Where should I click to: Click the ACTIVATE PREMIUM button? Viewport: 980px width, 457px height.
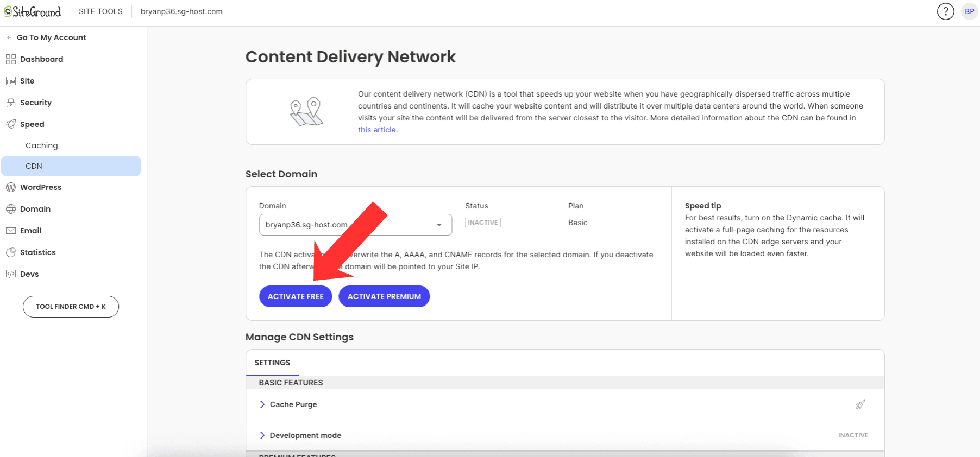(384, 296)
